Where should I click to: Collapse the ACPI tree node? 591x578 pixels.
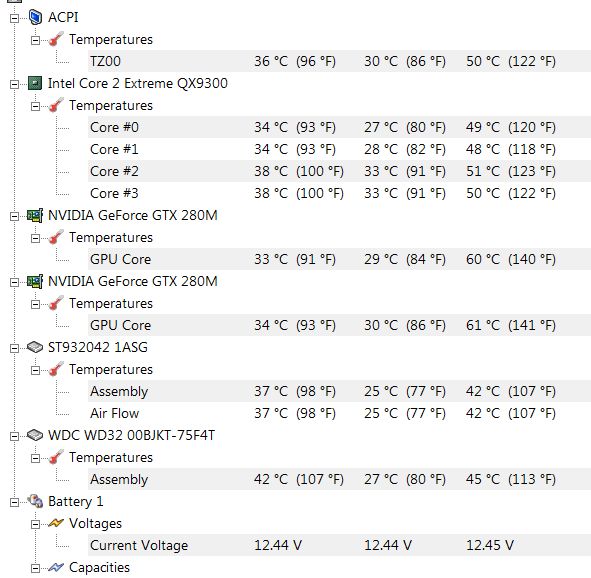14,18
